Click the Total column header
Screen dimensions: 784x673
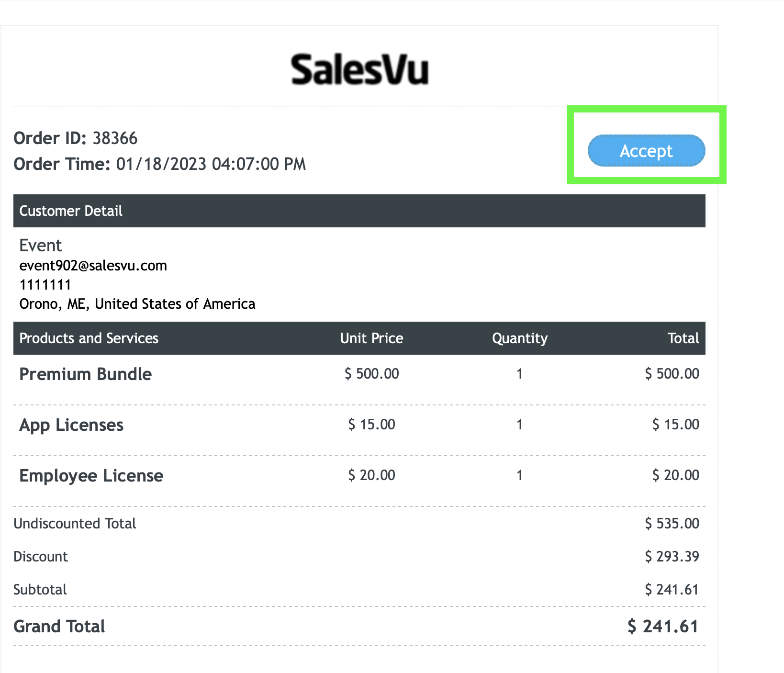(x=683, y=338)
